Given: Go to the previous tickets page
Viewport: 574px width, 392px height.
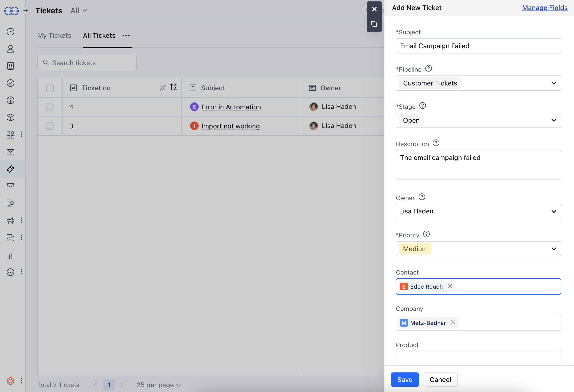Looking at the screenshot, I should (x=96, y=385).
